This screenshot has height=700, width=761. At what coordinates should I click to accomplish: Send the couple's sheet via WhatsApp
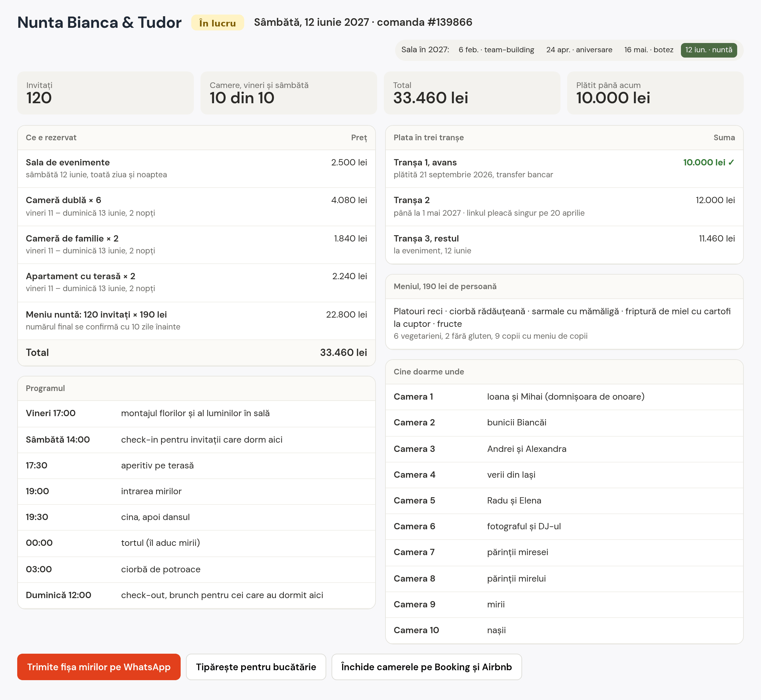tap(99, 667)
